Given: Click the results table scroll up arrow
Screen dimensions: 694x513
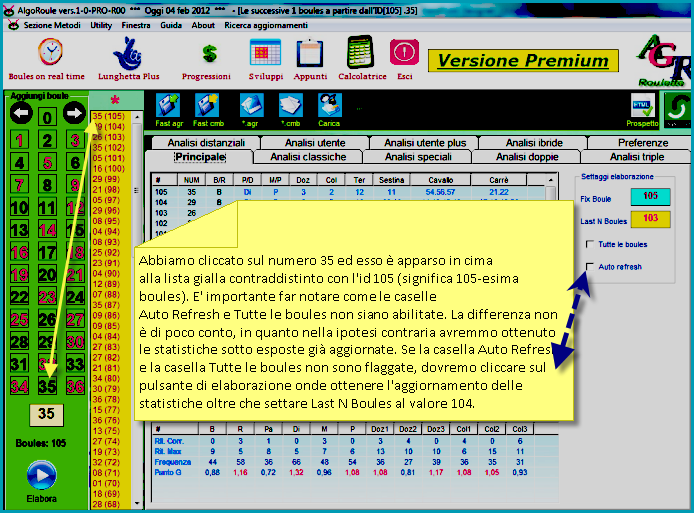Looking at the screenshot, I should coord(551,180).
